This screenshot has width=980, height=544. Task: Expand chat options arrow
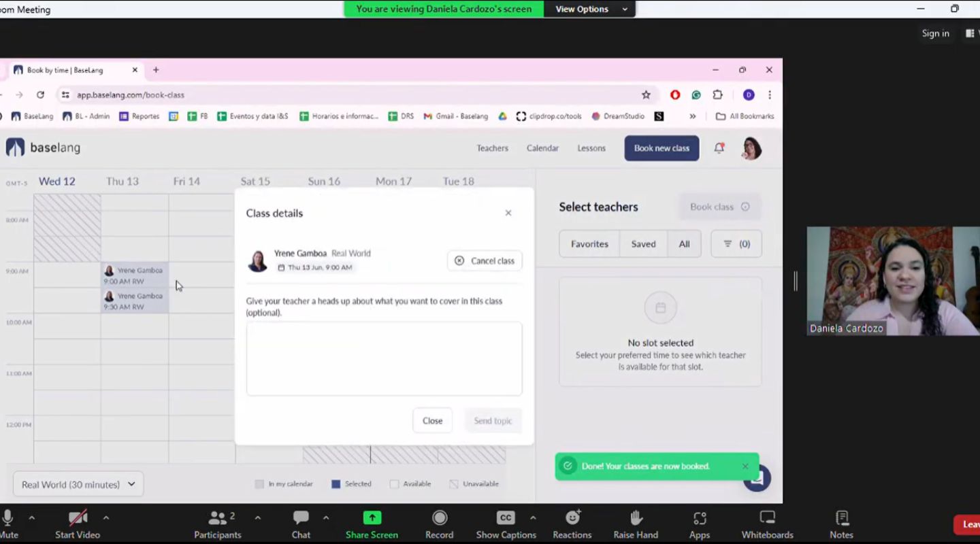(x=326, y=518)
